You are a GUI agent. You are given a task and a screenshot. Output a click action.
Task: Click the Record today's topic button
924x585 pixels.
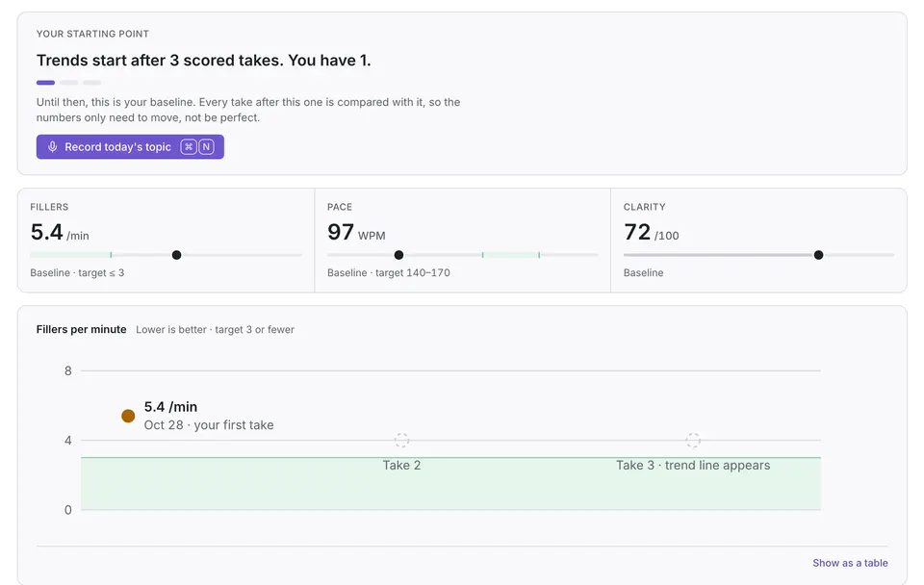click(130, 146)
